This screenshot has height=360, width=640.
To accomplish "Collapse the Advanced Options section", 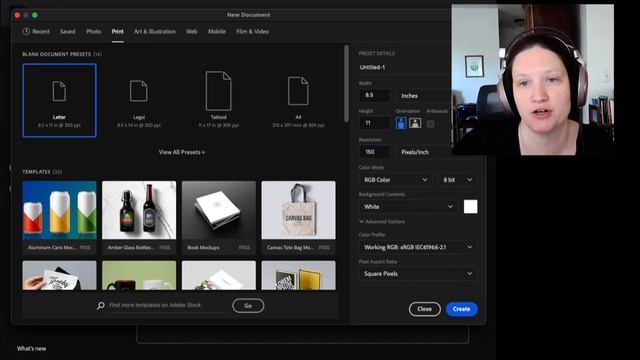I will tap(382, 222).
